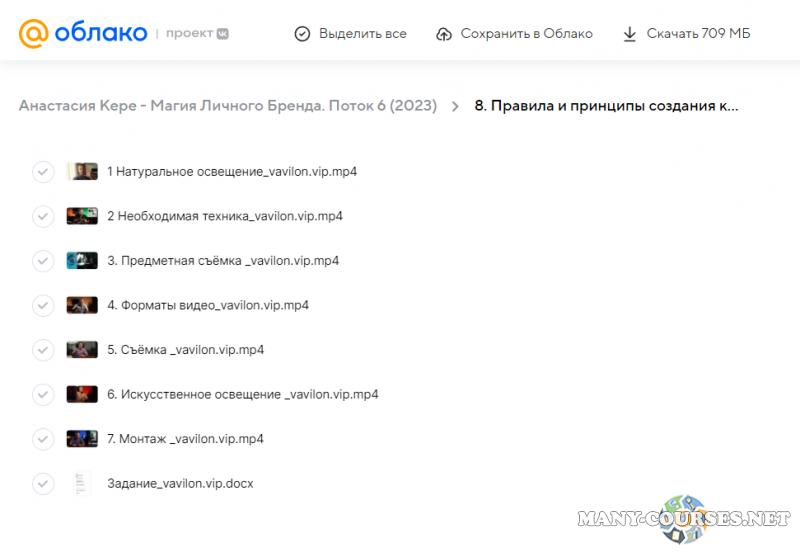The image size is (800, 552).
Task: Open the 5. Съёмка video file name
Action: pos(185,350)
